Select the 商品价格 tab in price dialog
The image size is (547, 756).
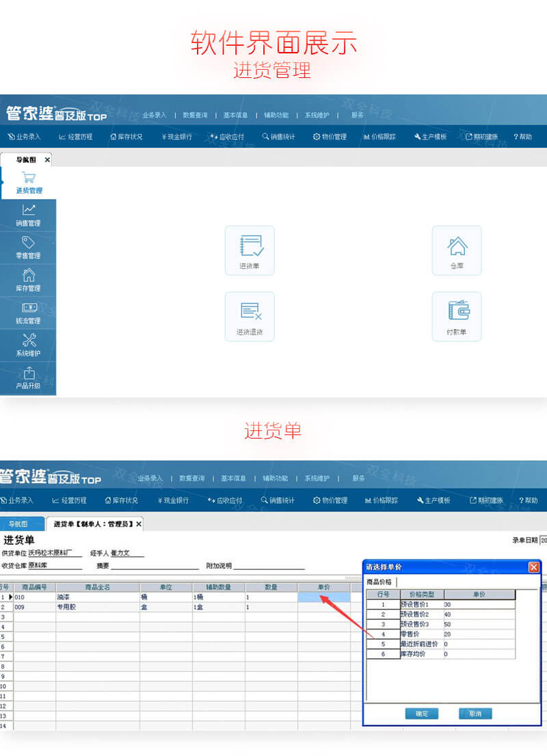click(379, 582)
